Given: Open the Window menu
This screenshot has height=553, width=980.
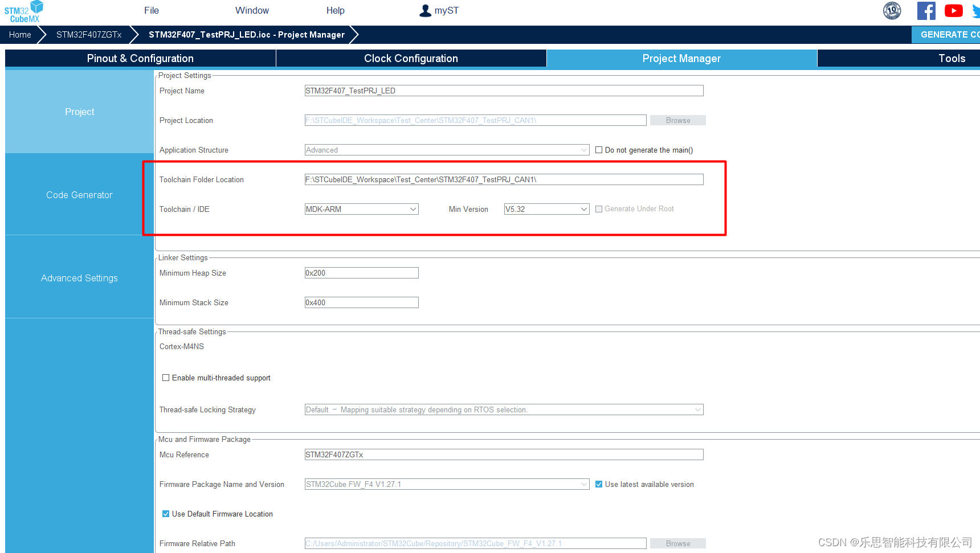Looking at the screenshot, I should point(252,10).
